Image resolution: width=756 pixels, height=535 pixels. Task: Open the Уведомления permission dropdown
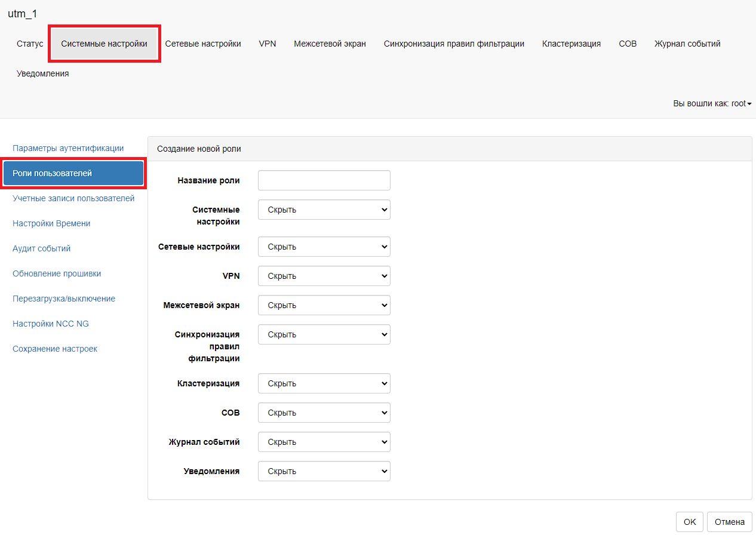pos(324,471)
